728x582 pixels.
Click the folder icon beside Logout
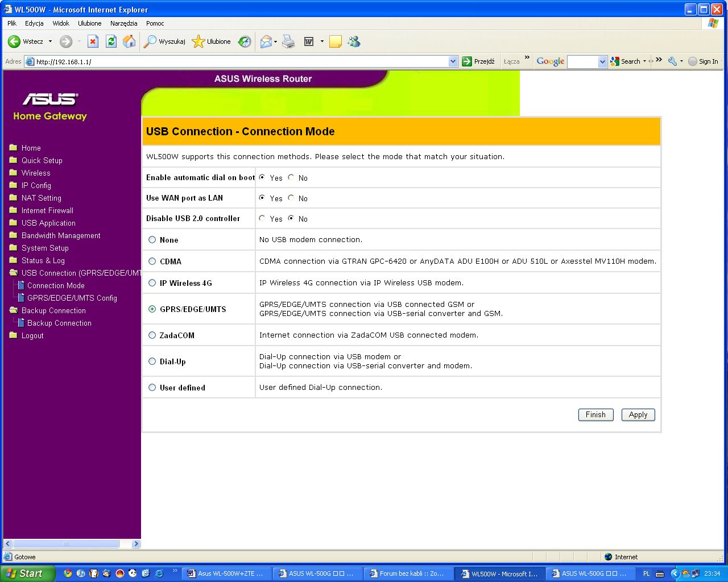pos(14,335)
